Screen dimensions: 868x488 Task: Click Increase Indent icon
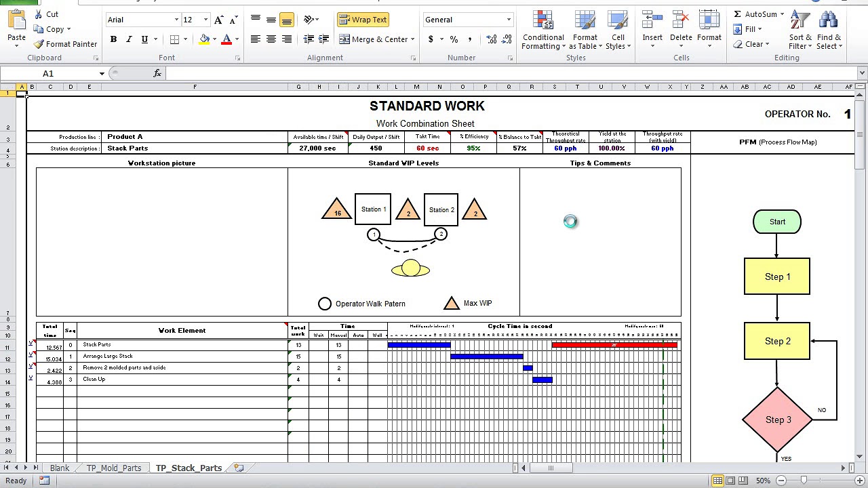pos(323,39)
